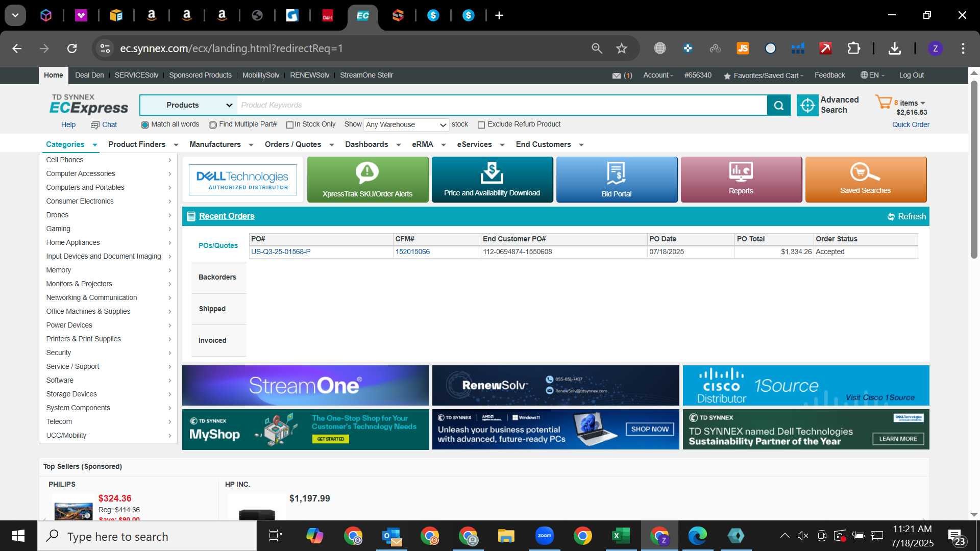Click the page vertical scrollbar
The width and height of the screenshot is (980, 551).
pos(974,169)
